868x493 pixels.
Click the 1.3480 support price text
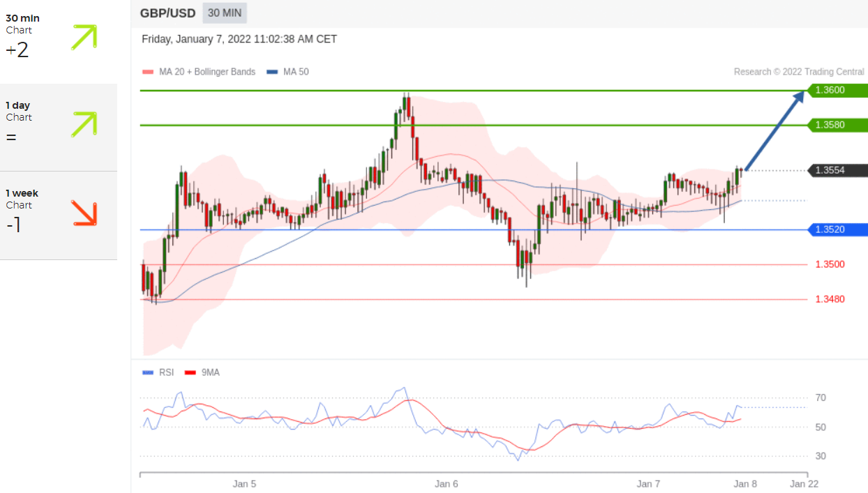pyautogui.click(x=830, y=299)
